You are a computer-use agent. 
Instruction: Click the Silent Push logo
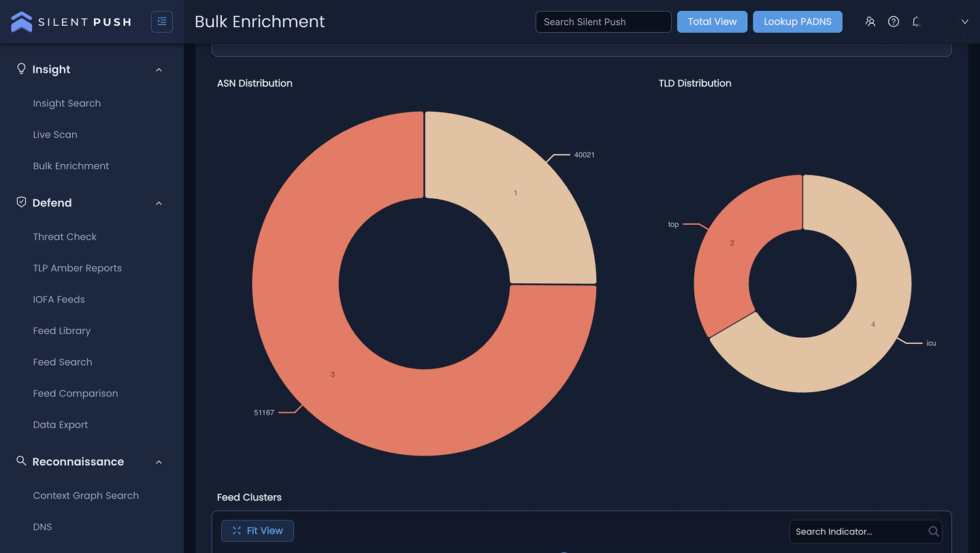(x=71, y=22)
